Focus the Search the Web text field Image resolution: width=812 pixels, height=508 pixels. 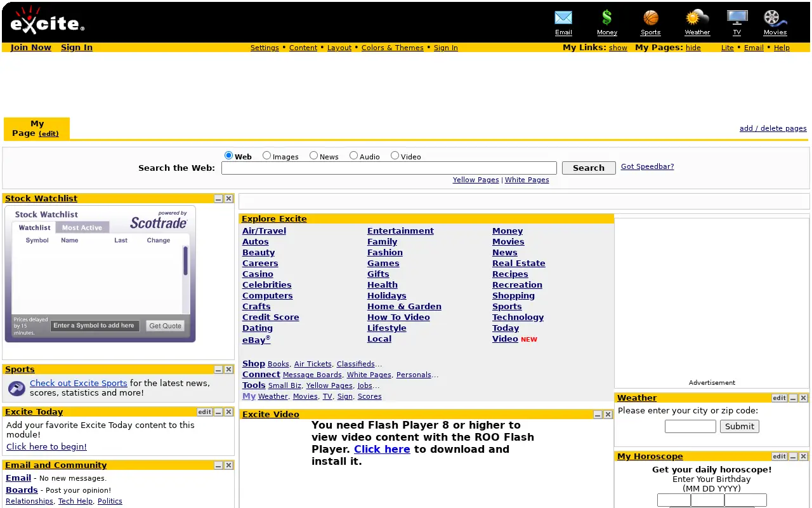389,168
